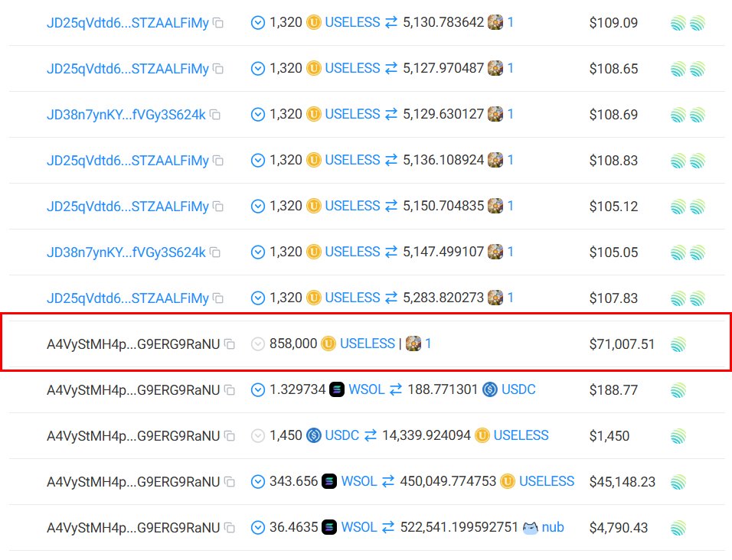Copy the address in the $4,790.43 row
The width and height of the screenshot is (732, 560).
click(229, 527)
